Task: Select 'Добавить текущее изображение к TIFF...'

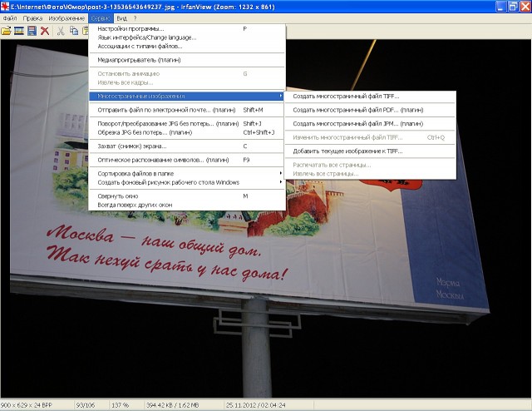Action: click(x=347, y=151)
